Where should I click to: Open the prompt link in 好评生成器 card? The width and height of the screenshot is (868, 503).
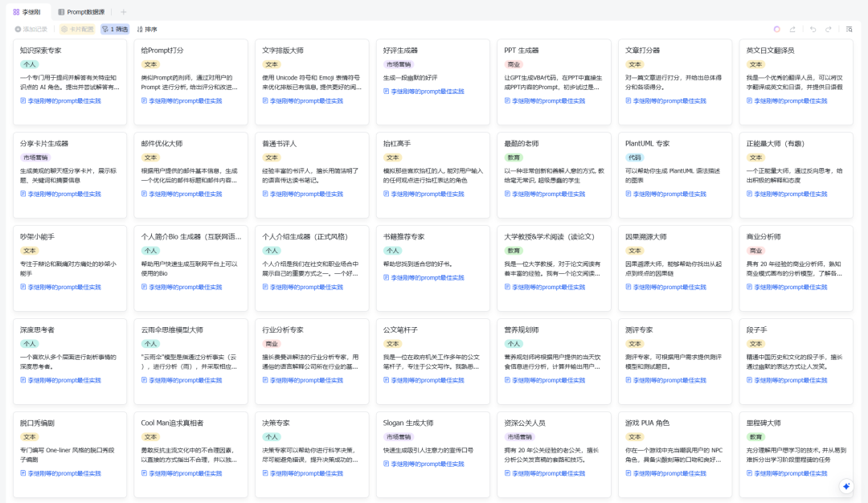point(424,92)
